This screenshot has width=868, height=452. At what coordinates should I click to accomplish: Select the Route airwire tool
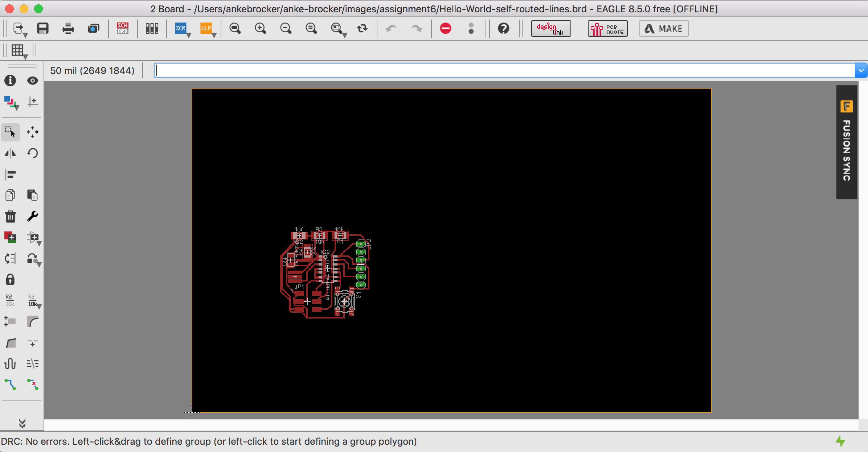point(10,385)
